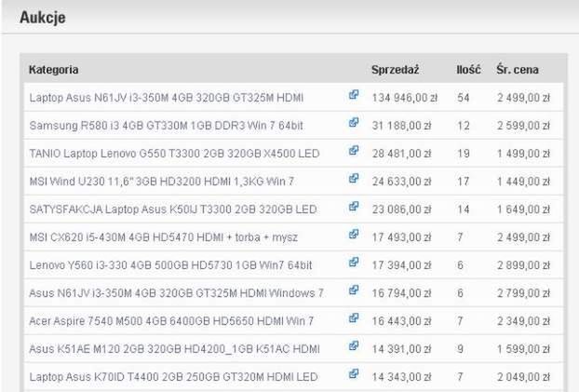579x392 pixels.
Task: Open external link icon for Laptop Asus N61JV row
Action: coord(354,95)
